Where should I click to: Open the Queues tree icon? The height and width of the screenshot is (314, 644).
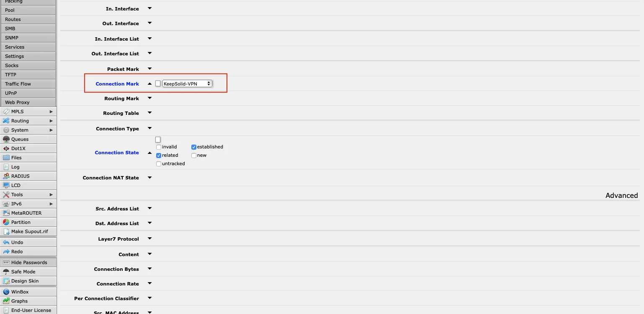pos(6,139)
